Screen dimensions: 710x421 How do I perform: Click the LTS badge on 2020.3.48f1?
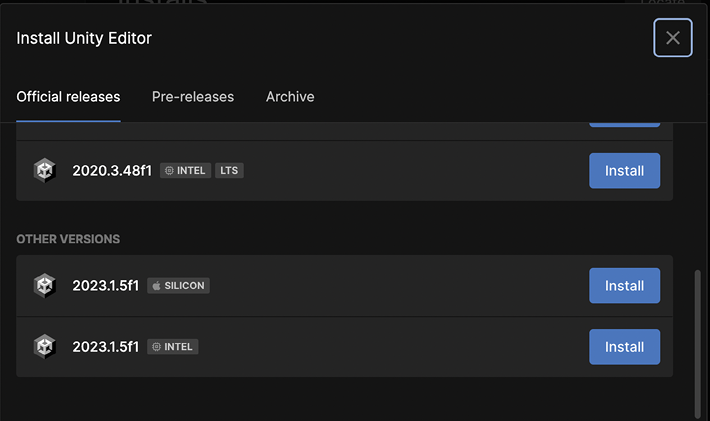click(230, 171)
